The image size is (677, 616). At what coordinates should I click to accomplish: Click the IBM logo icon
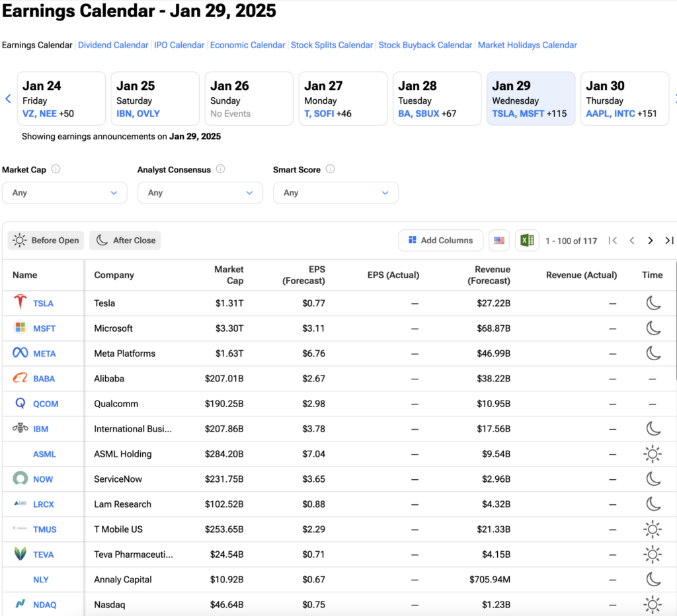point(20,428)
